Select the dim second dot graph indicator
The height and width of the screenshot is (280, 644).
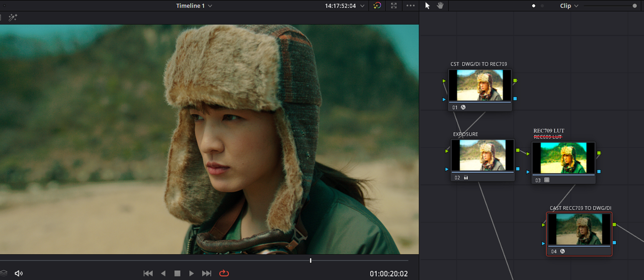542,6
